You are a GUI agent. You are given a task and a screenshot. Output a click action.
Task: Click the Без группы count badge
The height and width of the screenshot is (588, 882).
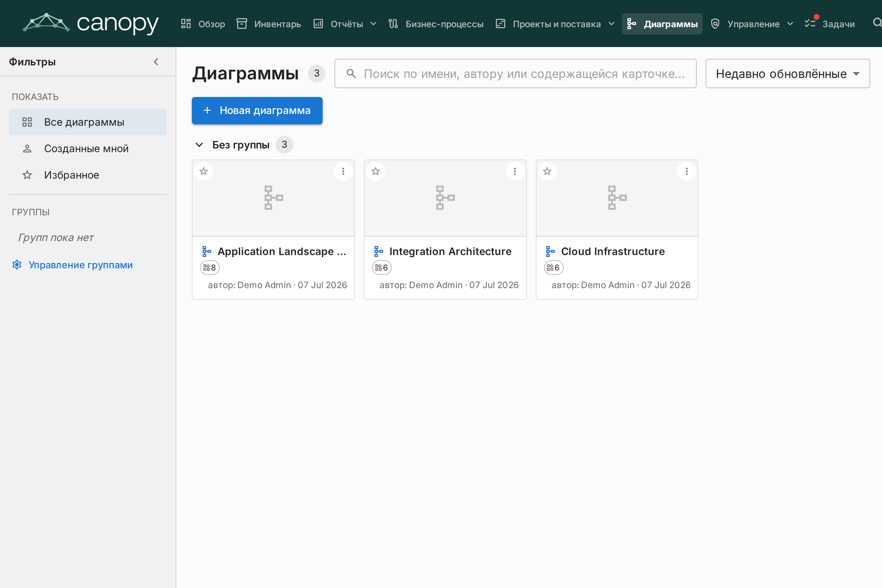[x=284, y=145]
